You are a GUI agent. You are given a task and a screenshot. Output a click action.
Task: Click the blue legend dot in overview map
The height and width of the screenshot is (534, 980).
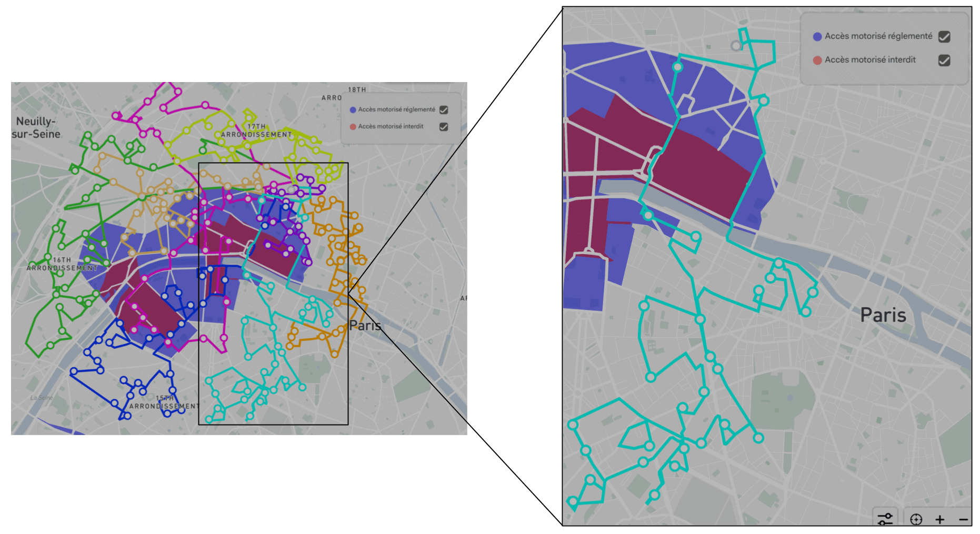[x=353, y=109]
